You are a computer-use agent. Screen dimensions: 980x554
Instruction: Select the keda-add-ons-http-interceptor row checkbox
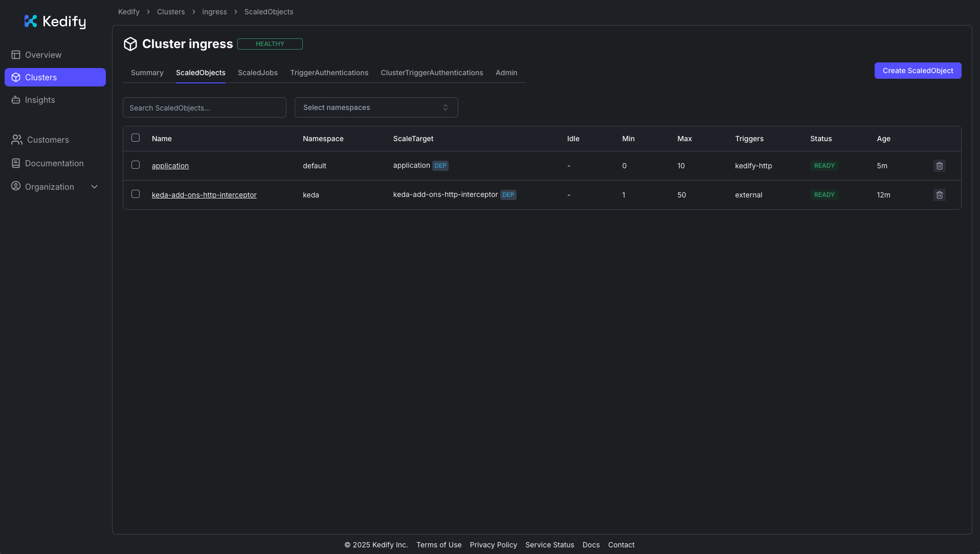pyautogui.click(x=136, y=194)
